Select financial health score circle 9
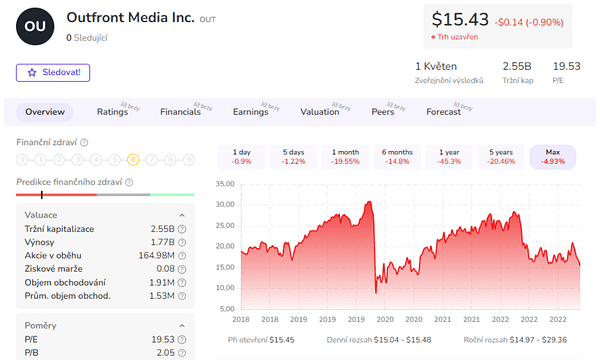Viewport: 600px width, 360px height. point(188,160)
